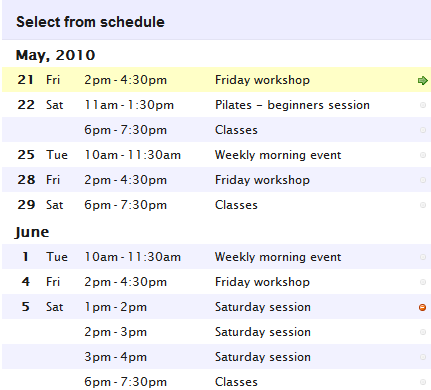This screenshot has height=390, width=431.
Task: Select the Pilates beginners session status dot
Action: (x=423, y=105)
